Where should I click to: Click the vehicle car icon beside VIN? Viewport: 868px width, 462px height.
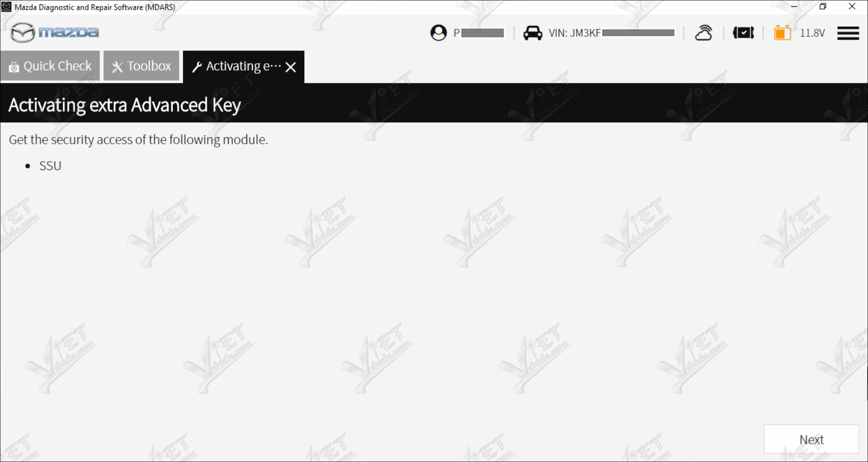click(532, 33)
